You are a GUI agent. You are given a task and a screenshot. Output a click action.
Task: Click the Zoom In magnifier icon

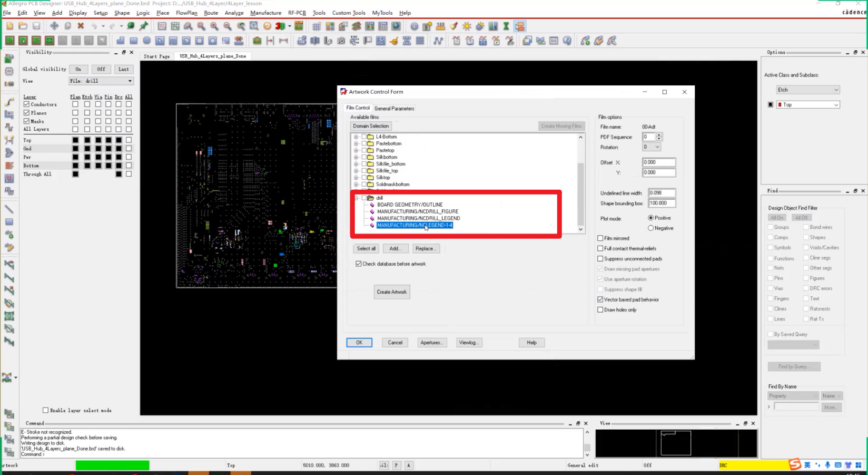pos(214,26)
